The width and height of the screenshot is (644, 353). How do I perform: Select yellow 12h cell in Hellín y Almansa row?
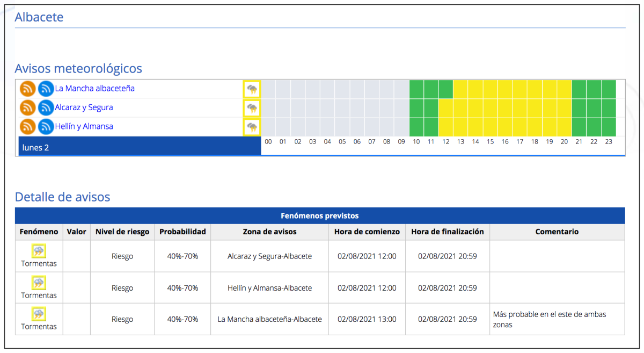pyautogui.click(x=446, y=127)
